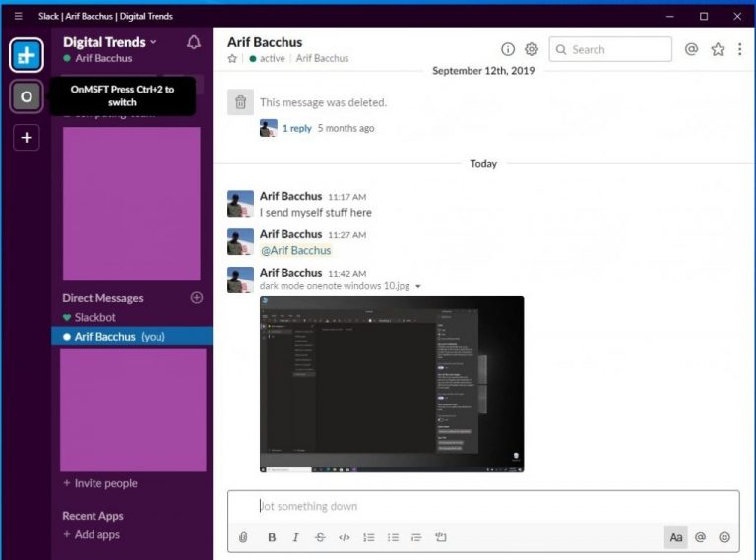
Task: Star the Arif Bacchus conversation in header
Action: click(x=232, y=59)
